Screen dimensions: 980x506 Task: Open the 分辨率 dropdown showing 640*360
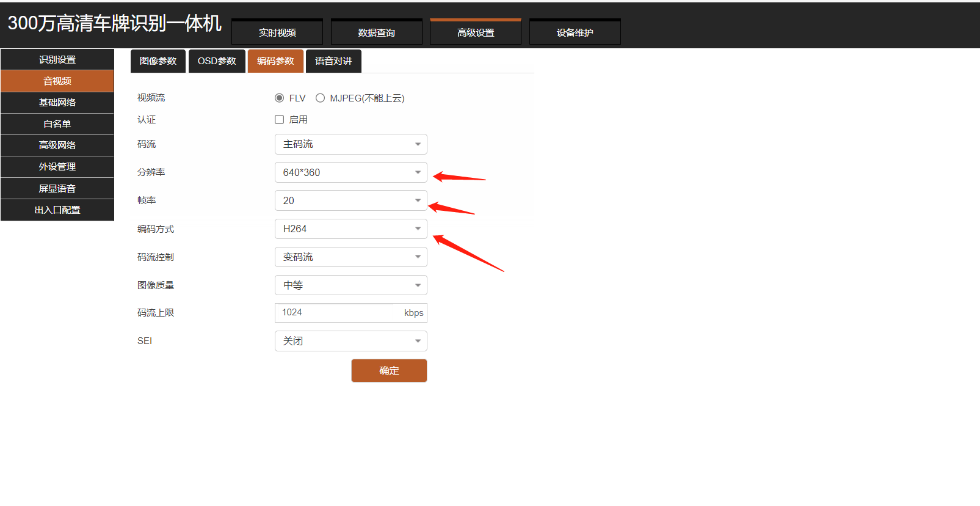[351, 172]
